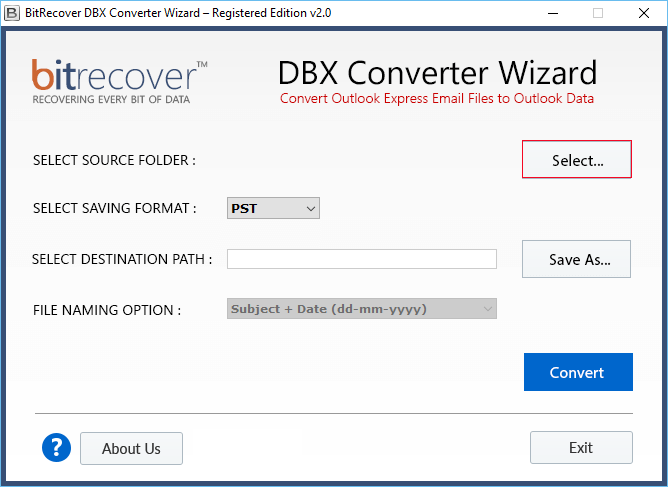Click the destination path input field

[362, 259]
